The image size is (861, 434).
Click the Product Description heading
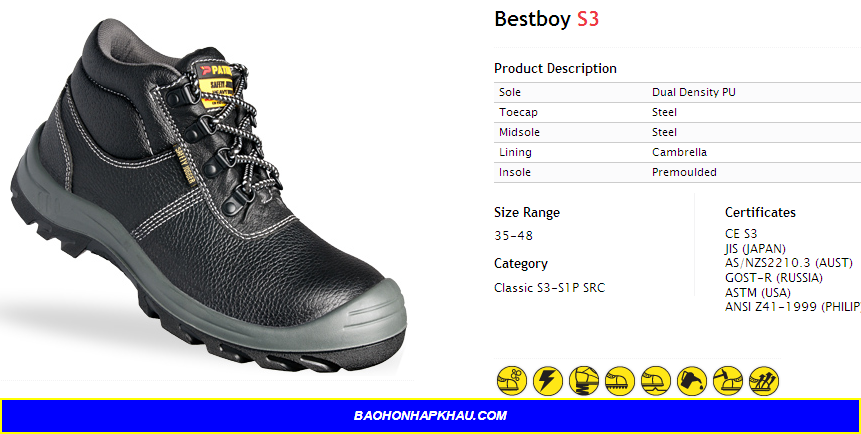(555, 69)
